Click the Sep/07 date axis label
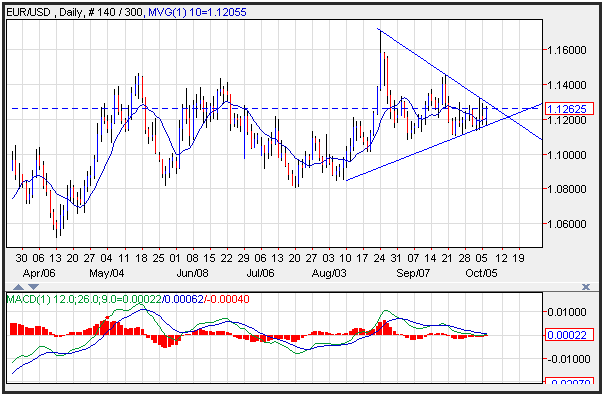The height and width of the screenshot is (396, 605). point(413,273)
